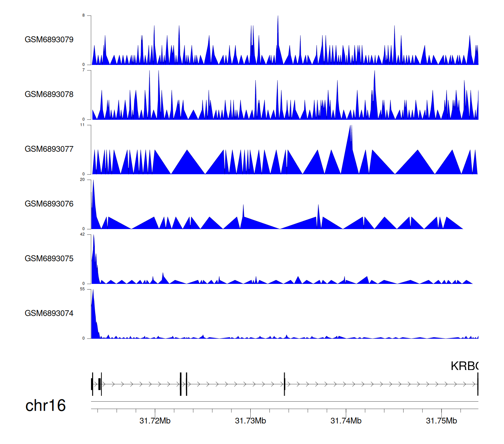This screenshot has height=444, width=504.
Task: Select the GSM6893076 track label
Action: point(49,204)
